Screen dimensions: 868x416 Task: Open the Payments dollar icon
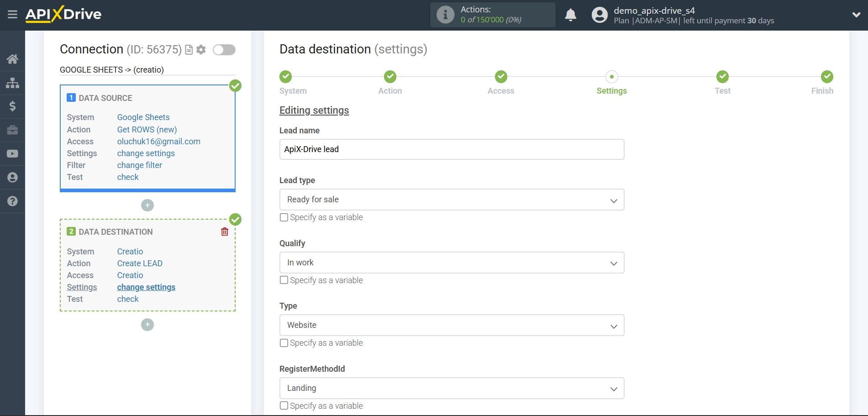click(x=12, y=106)
